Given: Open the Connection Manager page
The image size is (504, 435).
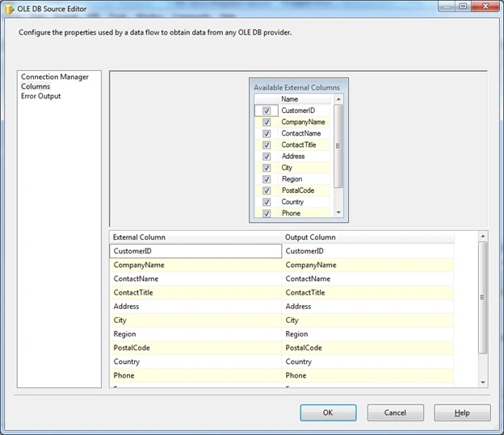Looking at the screenshot, I should click(x=55, y=77).
